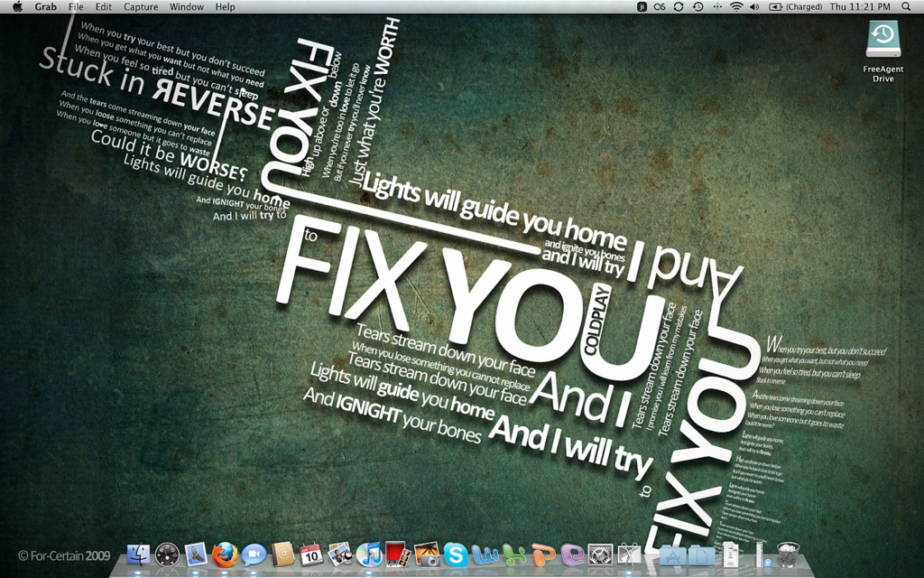Open the File menu
The width and height of the screenshot is (924, 578).
click(76, 7)
